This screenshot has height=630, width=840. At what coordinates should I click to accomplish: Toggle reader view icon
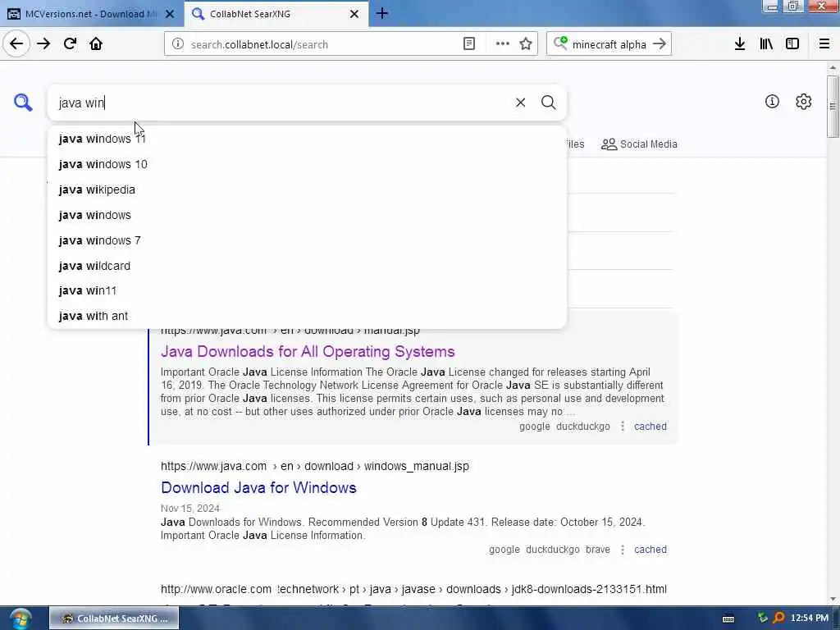point(468,44)
